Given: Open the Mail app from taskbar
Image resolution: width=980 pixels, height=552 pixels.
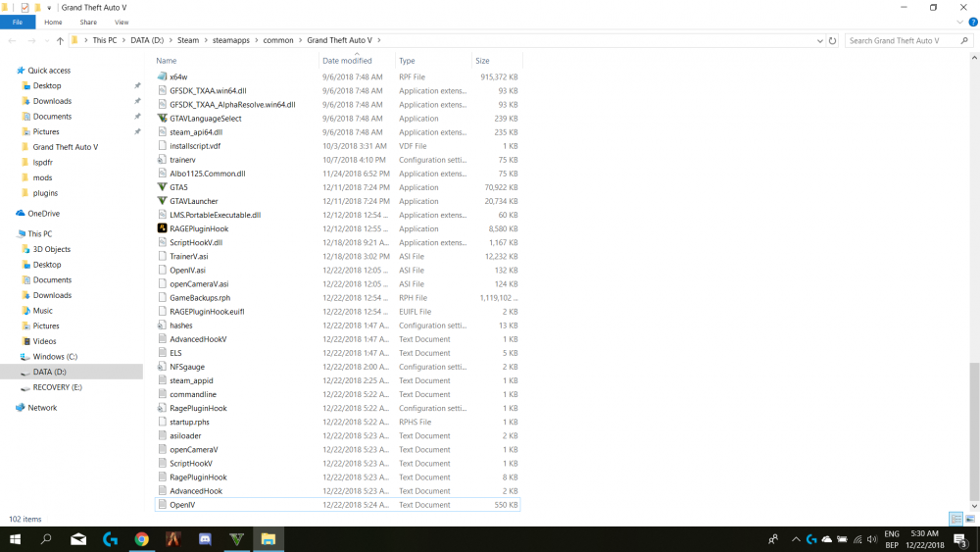Looking at the screenshot, I should pyautogui.click(x=78, y=539).
